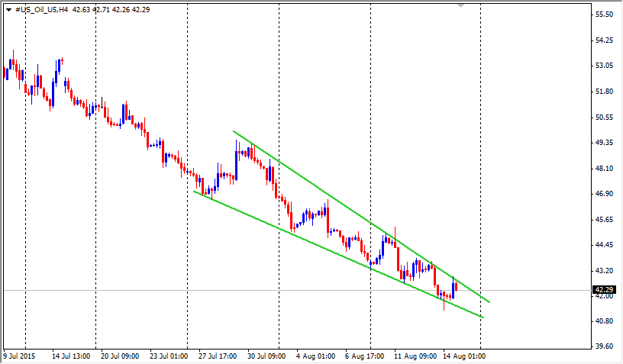Viewport: 623px width, 364px height.
Task: Click the 44.45 price axis label
Action: (x=605, y=245)
